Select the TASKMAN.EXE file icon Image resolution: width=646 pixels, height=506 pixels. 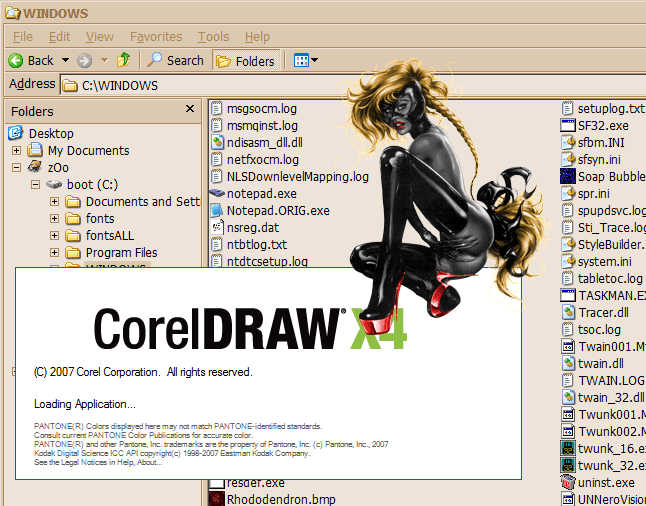568,295
